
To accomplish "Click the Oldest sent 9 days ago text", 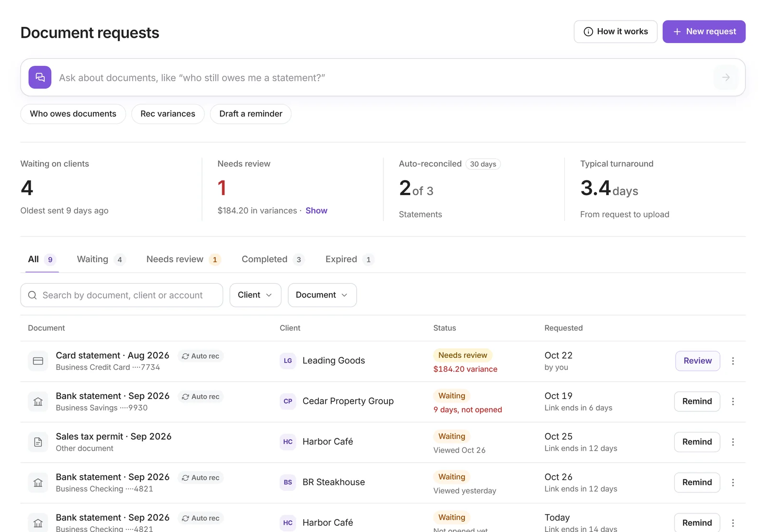I will 64,211.
